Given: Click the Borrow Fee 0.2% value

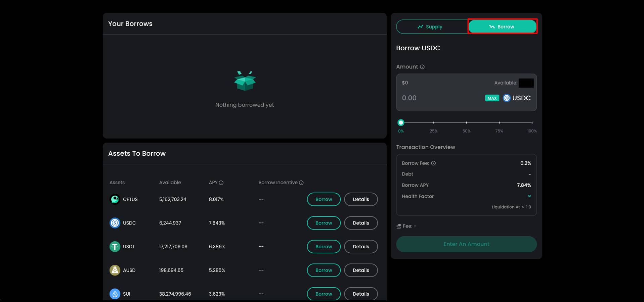Looking at the screenshot, I should (x=526, y=163).
